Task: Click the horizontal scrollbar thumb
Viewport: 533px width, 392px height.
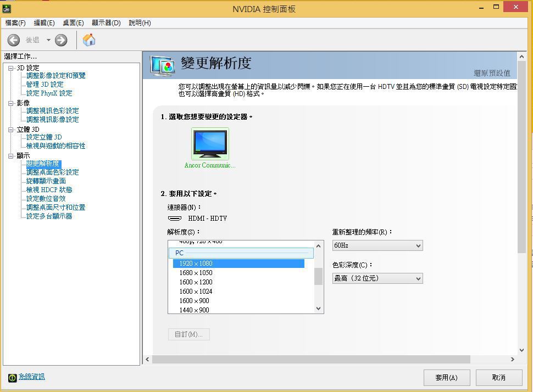Action: 311,360
